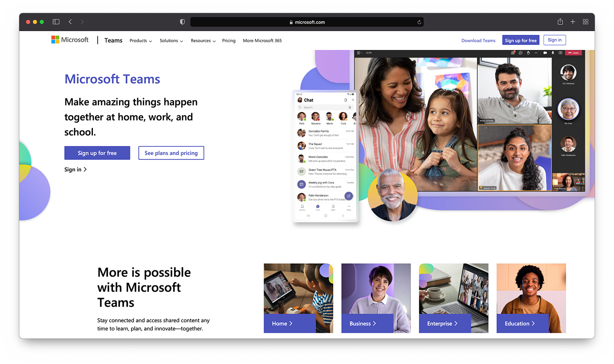Click the Download Teams link
Image resolution: width=614 pixels, height=364 pixels.
(x=479, y=40)
